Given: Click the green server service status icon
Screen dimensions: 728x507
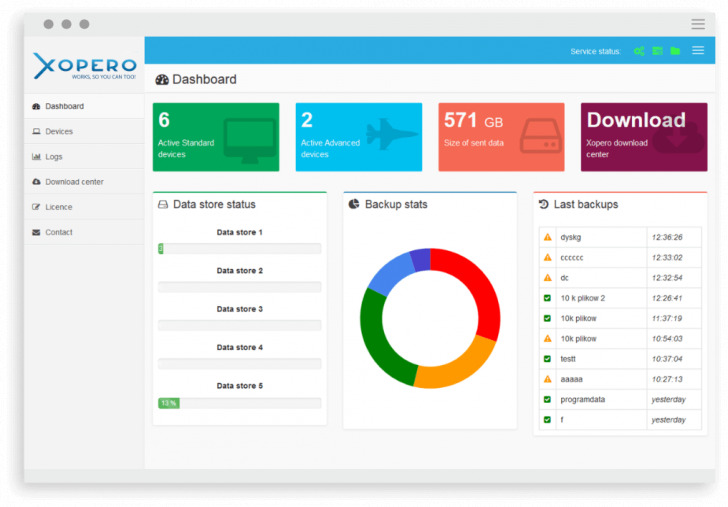Looking at the screenshot, I should click(657, 51).
